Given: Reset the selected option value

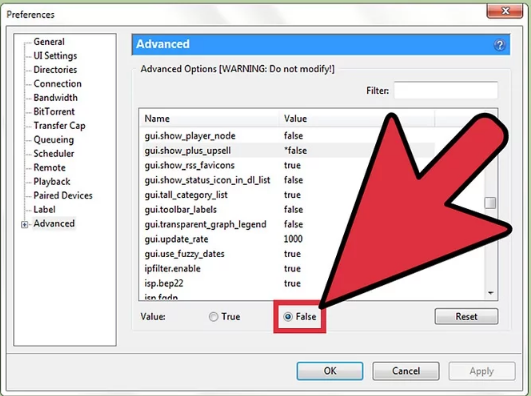Looking at the screenshot, I should coord(466,316).
